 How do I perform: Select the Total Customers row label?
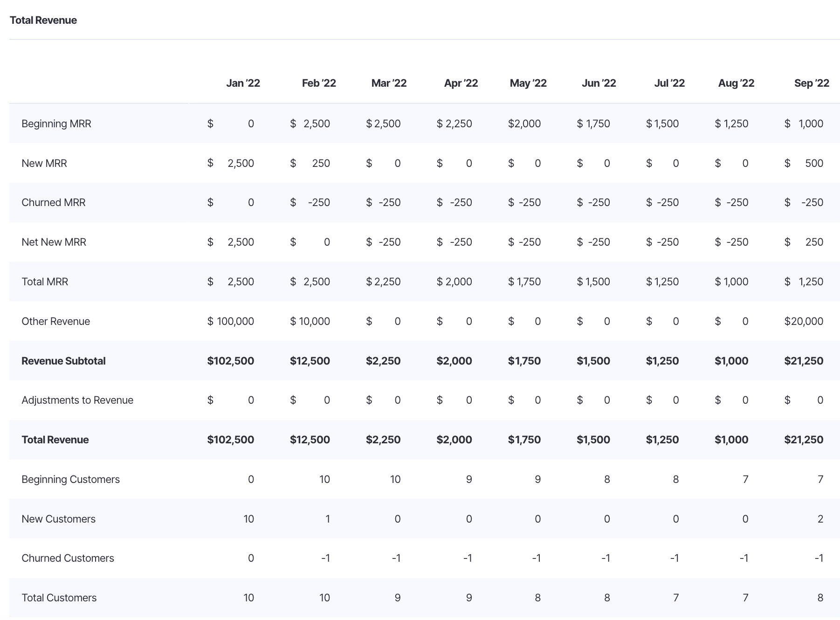[x=59, y=598]
